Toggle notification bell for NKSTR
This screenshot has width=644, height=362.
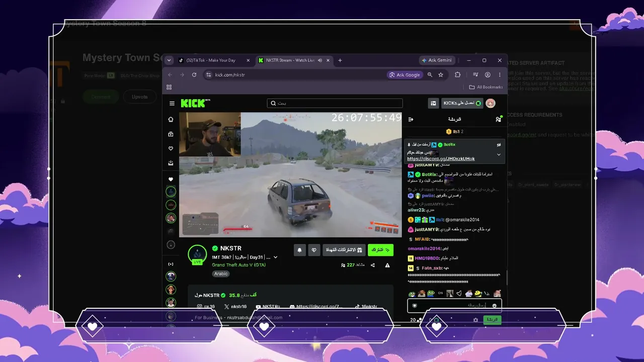(x=300, y=250)
